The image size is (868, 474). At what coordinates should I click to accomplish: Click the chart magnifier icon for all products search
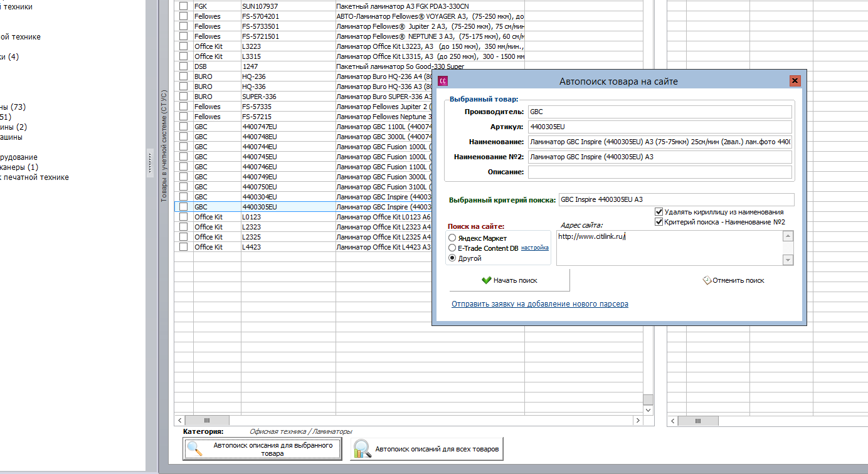coord(361,449)
